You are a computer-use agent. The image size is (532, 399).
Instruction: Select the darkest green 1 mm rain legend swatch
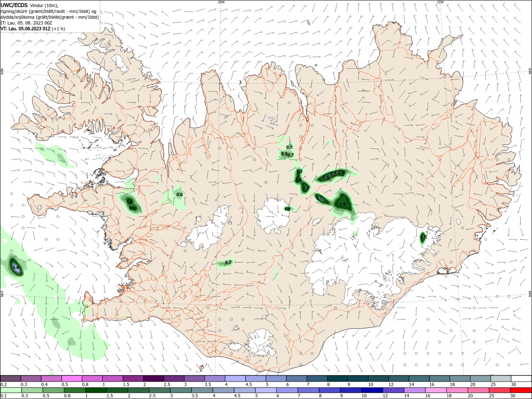coord(96,390)
